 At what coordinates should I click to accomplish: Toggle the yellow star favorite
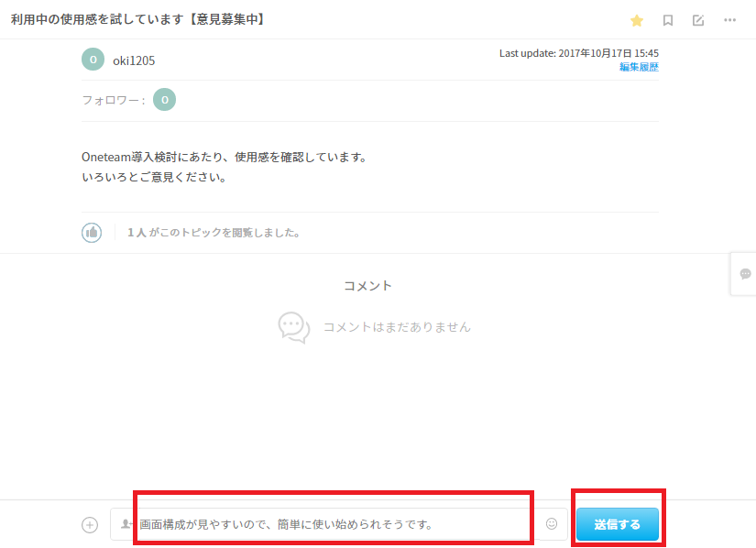click(639, 20)
